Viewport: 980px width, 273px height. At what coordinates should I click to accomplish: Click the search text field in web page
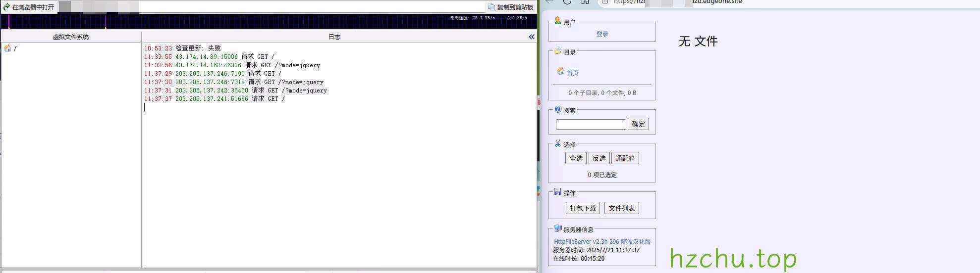point(591,124)
